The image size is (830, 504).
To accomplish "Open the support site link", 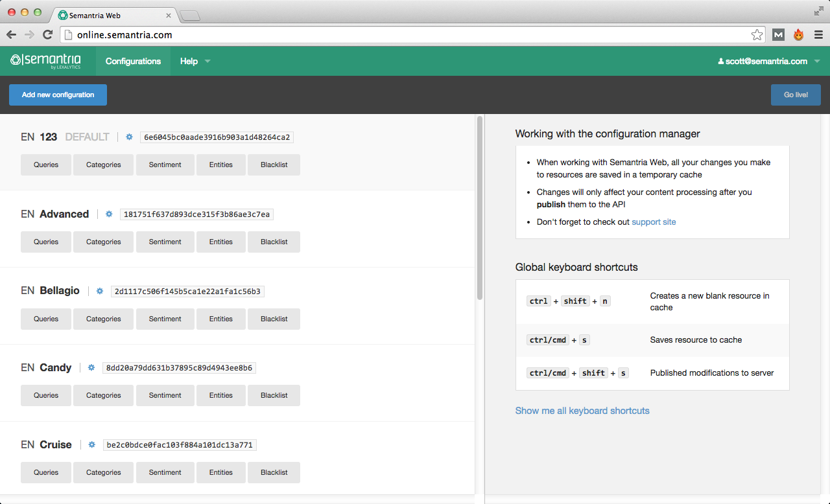I will [653, 222].
